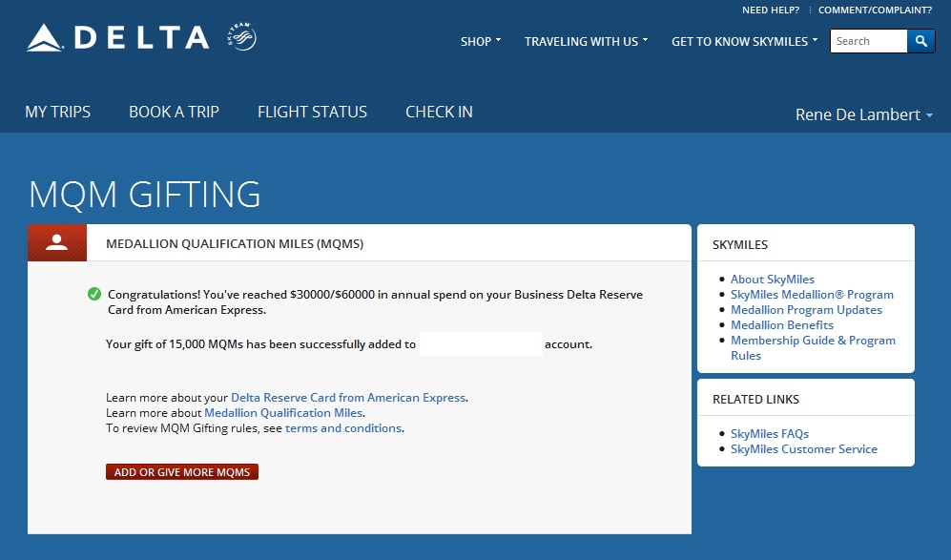Click the member profile icon on red banner

tap(56, 241)
